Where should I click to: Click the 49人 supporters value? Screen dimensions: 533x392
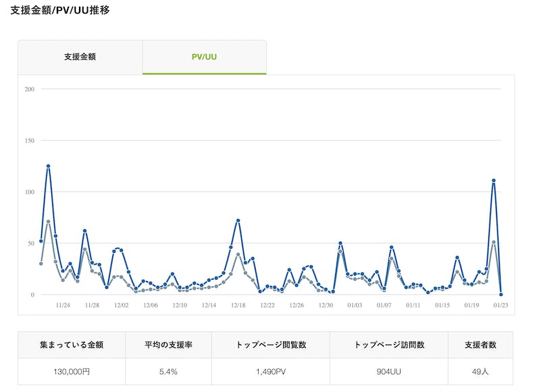pos(480,371)
